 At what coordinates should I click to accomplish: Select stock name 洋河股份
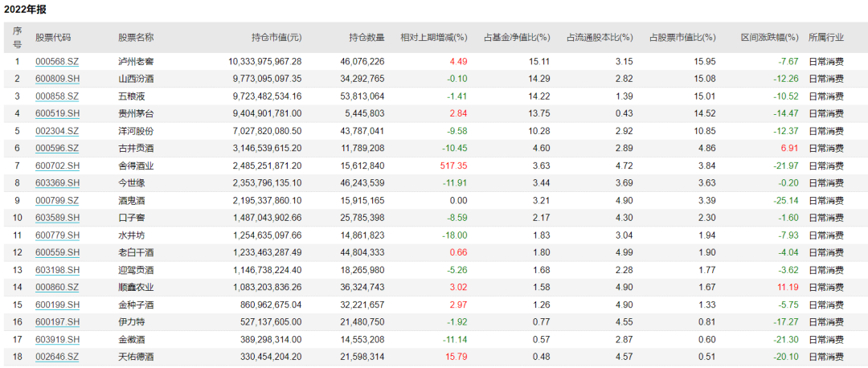pos(136,131)
